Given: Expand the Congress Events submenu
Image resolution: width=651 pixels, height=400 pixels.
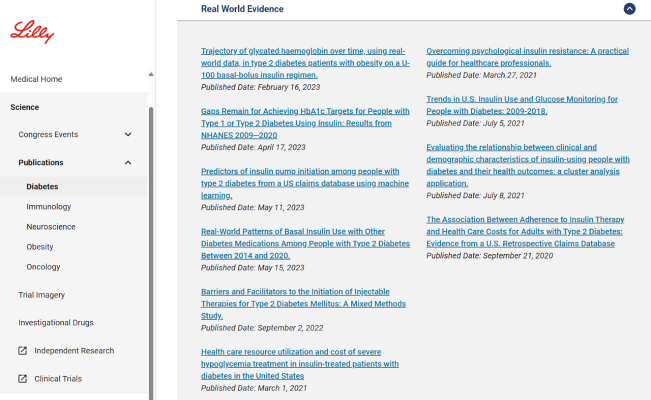Looking at the screenshot, I should (127, 135).
